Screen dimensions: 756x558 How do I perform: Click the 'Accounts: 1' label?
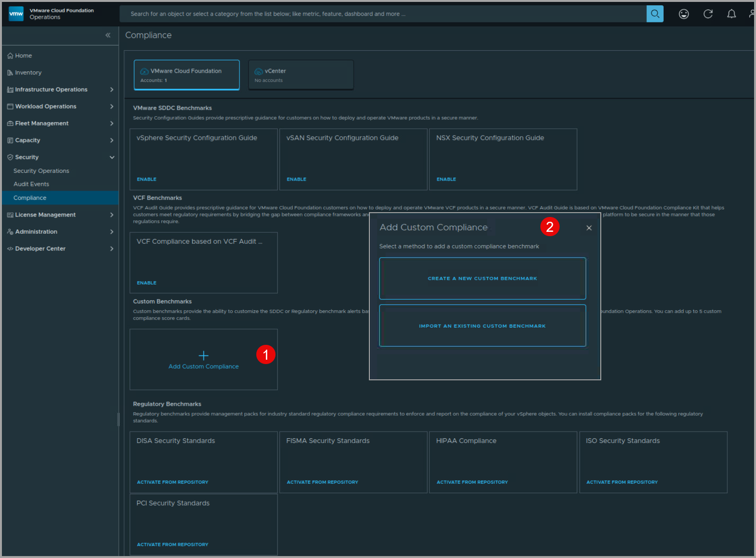pos(154,80)
